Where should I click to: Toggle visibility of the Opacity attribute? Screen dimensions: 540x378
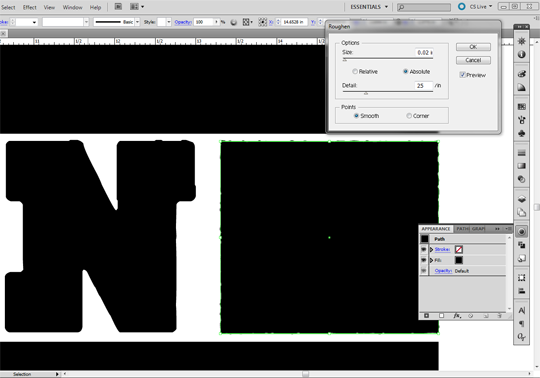424,271
